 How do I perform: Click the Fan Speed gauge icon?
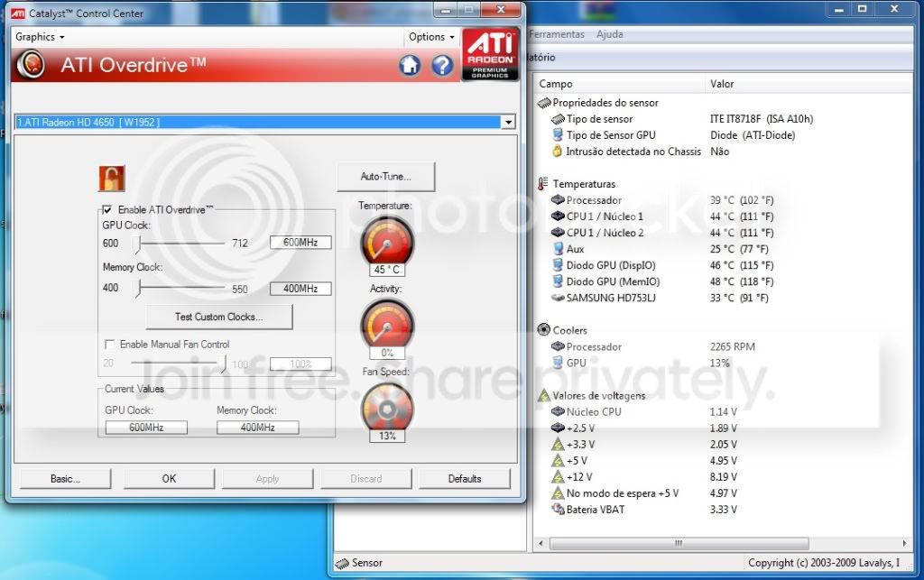(386, 407)
